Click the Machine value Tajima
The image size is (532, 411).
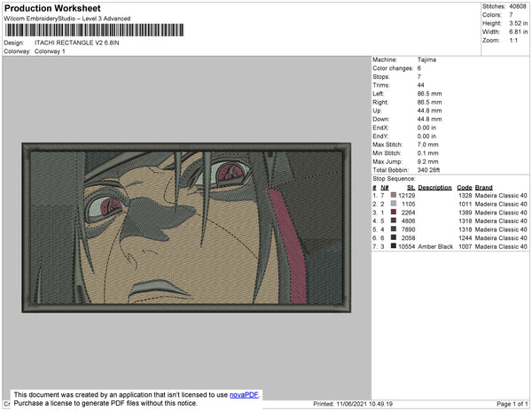click(x=426, y=59)
